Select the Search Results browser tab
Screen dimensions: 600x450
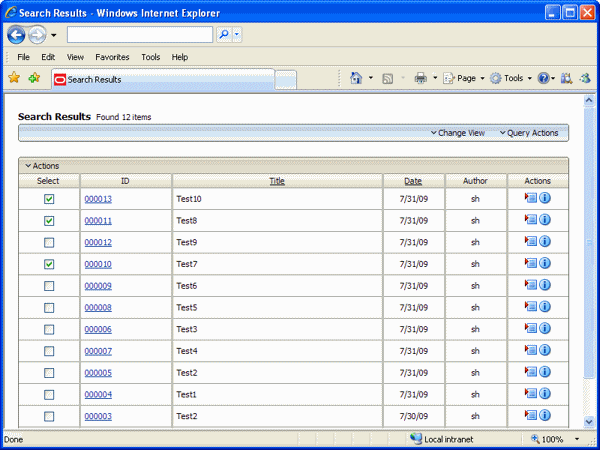pos(163,80)
